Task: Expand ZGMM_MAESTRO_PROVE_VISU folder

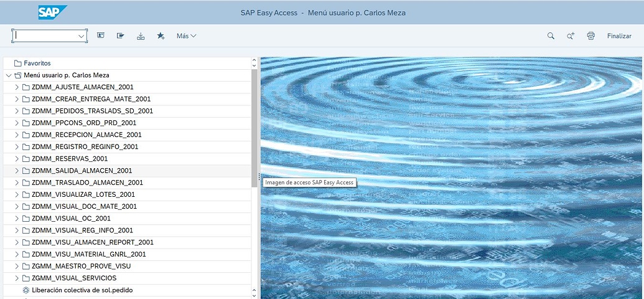Action: point(17,266)
